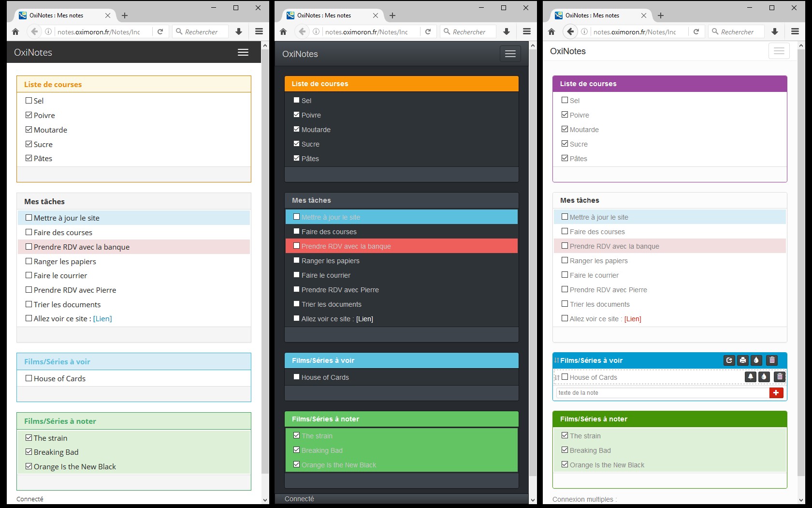The width and height of the screenshot is (812, 508).
Task: Reload the page in left window
Action: 160,32
